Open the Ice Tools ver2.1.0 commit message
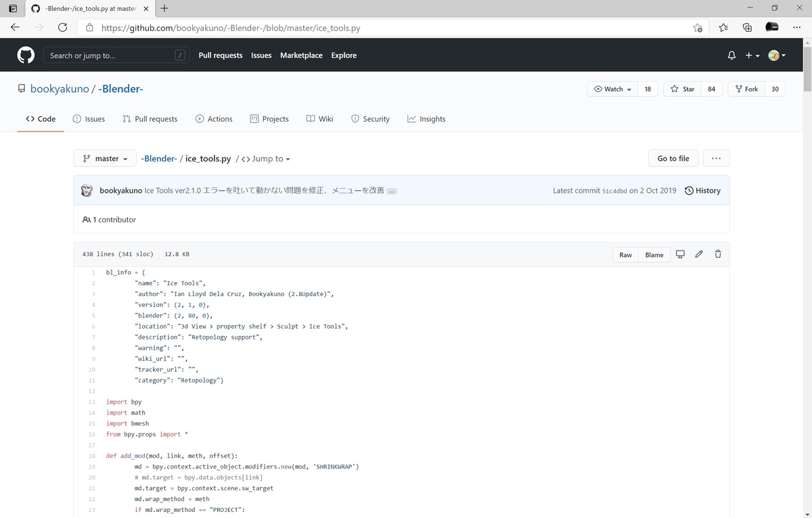Viewport: 812px width, 518px height. tap(265, 191)
